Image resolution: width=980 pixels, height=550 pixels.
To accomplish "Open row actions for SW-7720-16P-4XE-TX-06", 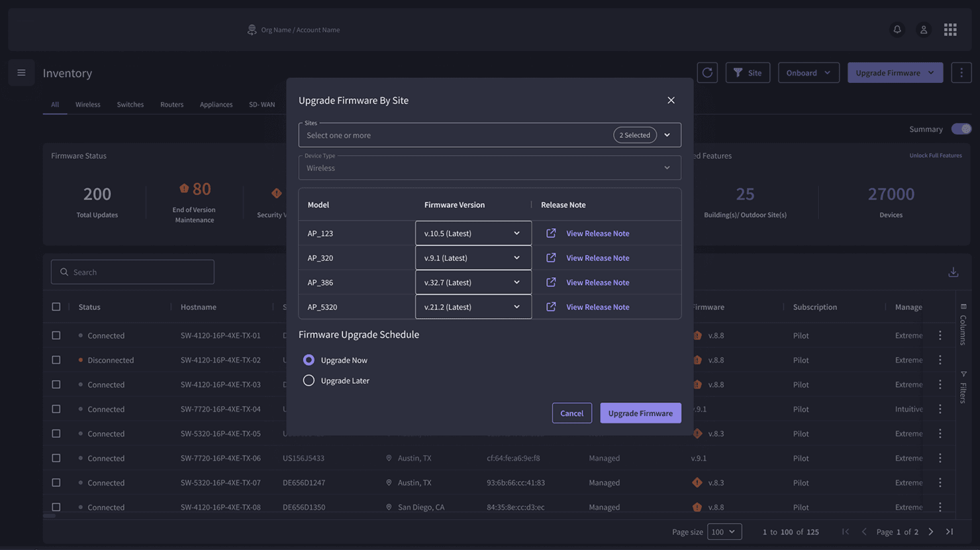I will 940,458.
